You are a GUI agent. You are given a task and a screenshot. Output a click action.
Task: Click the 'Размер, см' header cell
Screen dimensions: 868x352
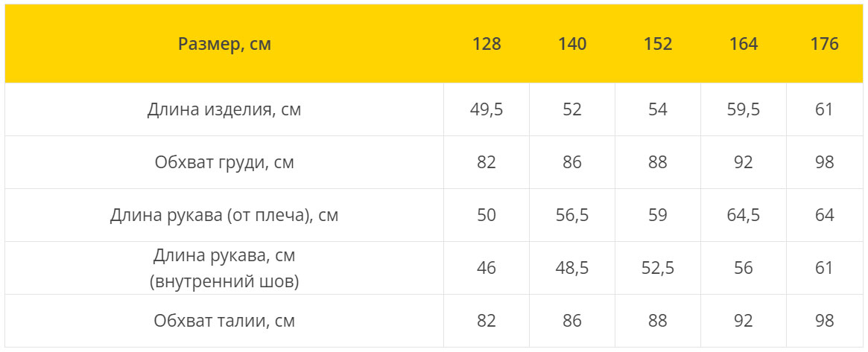[224, 44]
